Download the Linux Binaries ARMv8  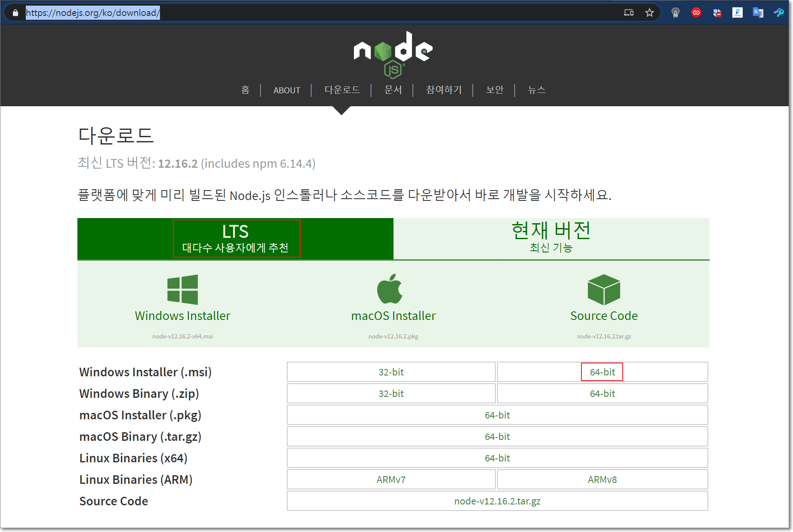point(602,480)
